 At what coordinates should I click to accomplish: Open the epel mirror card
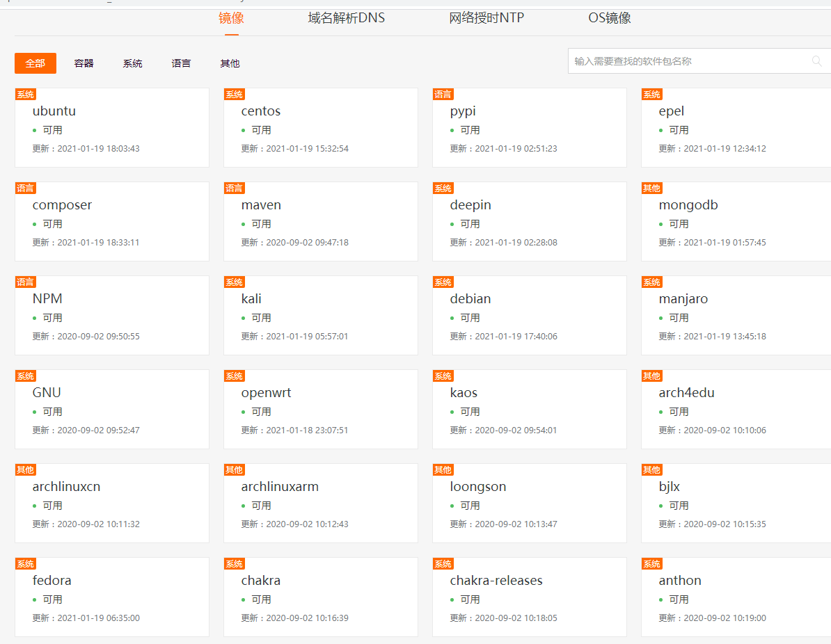tap(736, 128)
